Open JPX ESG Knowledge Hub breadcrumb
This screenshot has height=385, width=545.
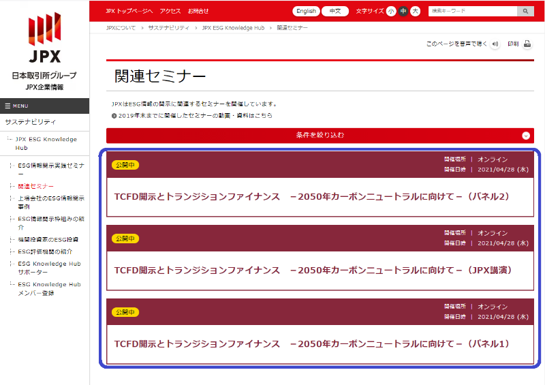click(x=233, y=28)
